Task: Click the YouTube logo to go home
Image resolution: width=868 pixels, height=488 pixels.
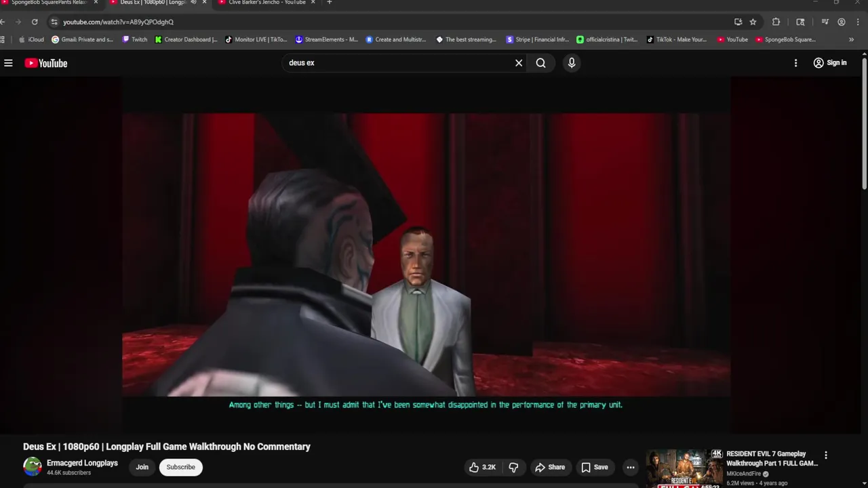Action: click(46, 63)
